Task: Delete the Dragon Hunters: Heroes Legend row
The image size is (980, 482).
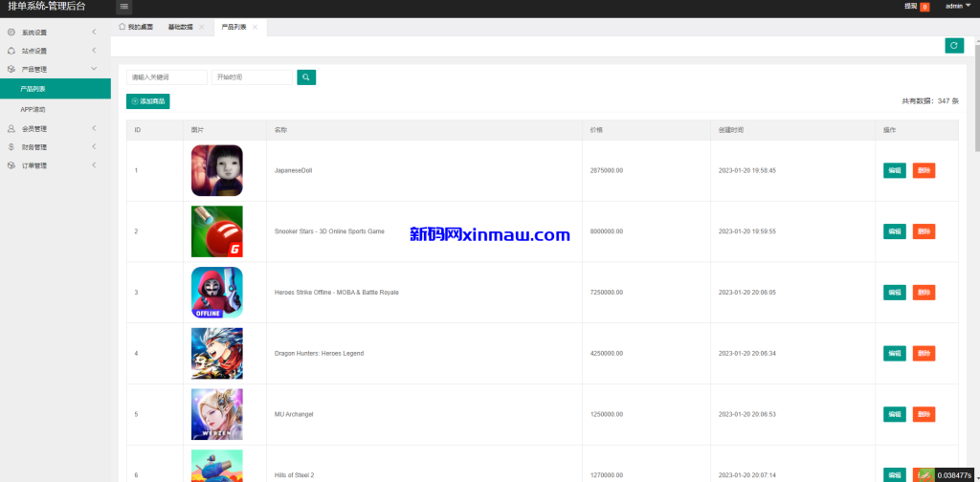Action: coord(923,354)
